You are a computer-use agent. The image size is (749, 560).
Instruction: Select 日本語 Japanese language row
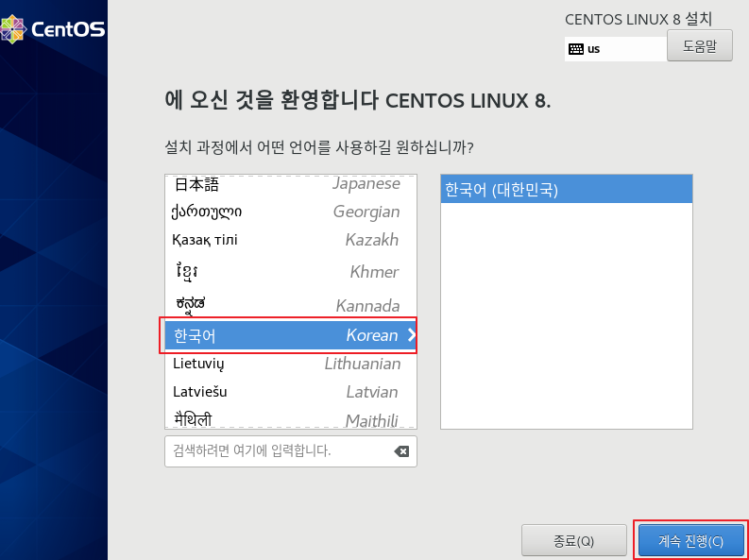pos(290,184)
